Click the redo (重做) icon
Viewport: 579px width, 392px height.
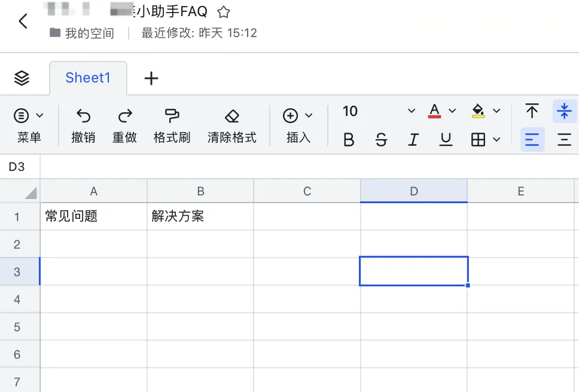tap(124, 116)
